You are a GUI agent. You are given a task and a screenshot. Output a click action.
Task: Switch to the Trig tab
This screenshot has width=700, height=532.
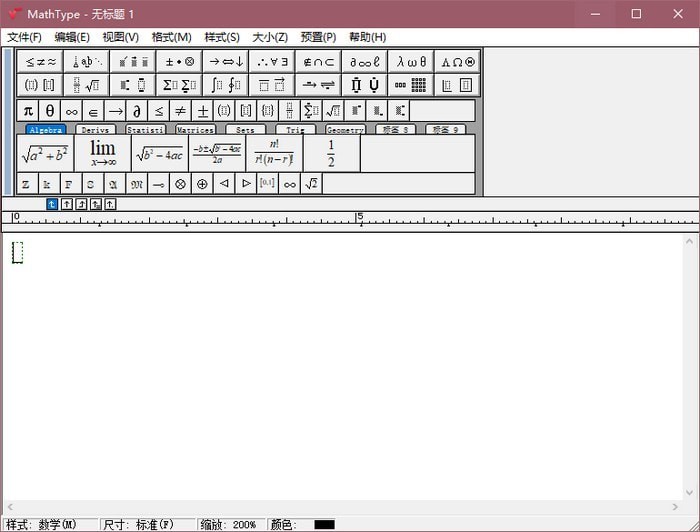coord(296,129)
